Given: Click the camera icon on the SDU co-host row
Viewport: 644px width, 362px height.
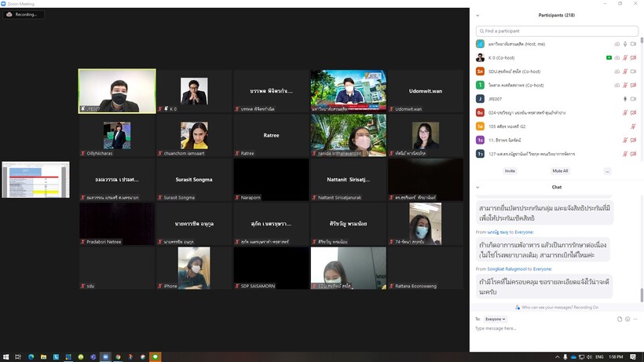Looking at the screenshot, I should coord(633,71).
